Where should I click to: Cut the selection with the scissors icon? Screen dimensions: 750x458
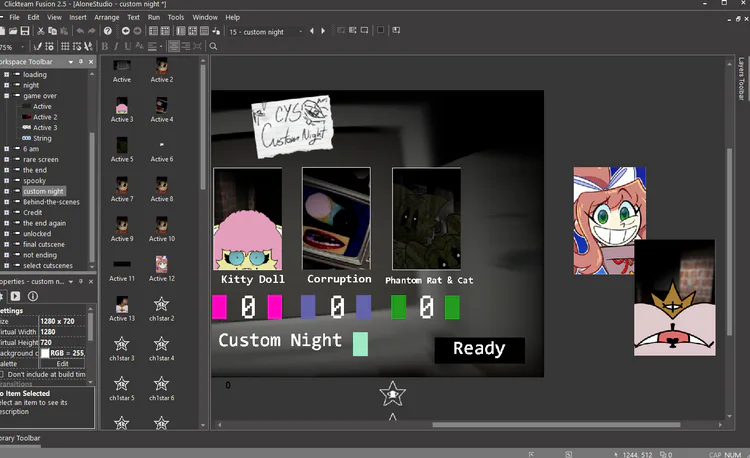(41, 31)
